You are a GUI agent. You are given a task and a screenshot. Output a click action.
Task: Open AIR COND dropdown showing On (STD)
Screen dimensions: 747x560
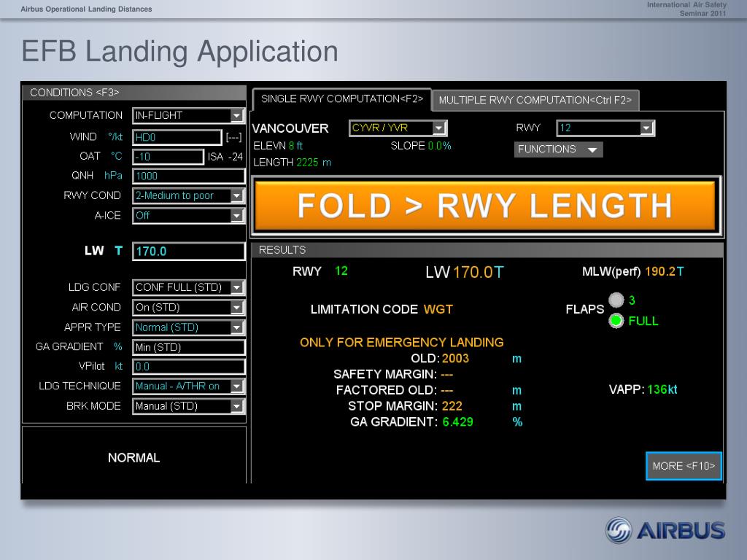click(189, 308)
